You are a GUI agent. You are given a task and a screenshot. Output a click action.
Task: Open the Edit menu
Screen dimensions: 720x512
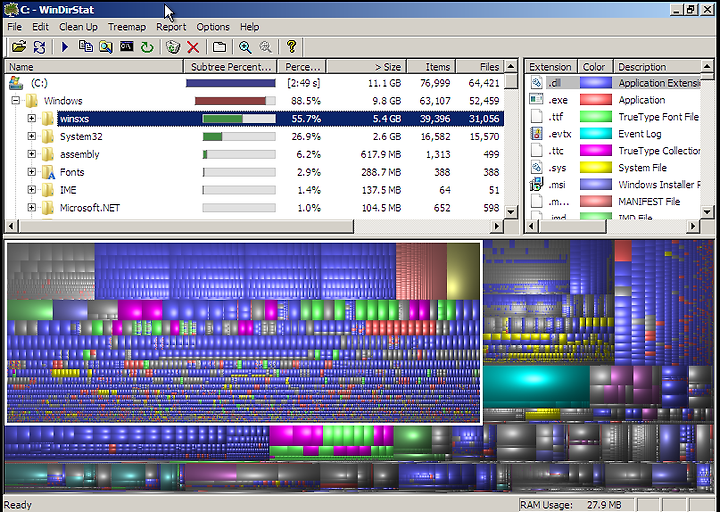pos(40,27)
